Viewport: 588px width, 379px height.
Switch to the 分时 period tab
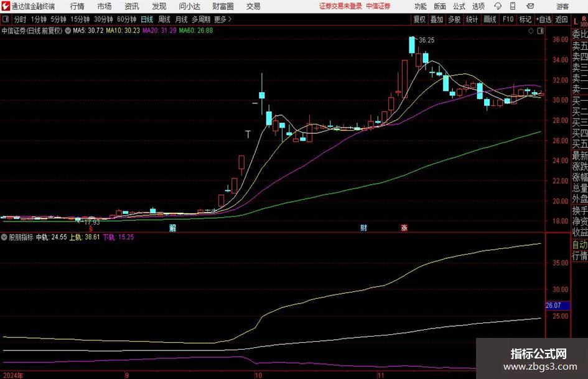(x=20, y=19)
